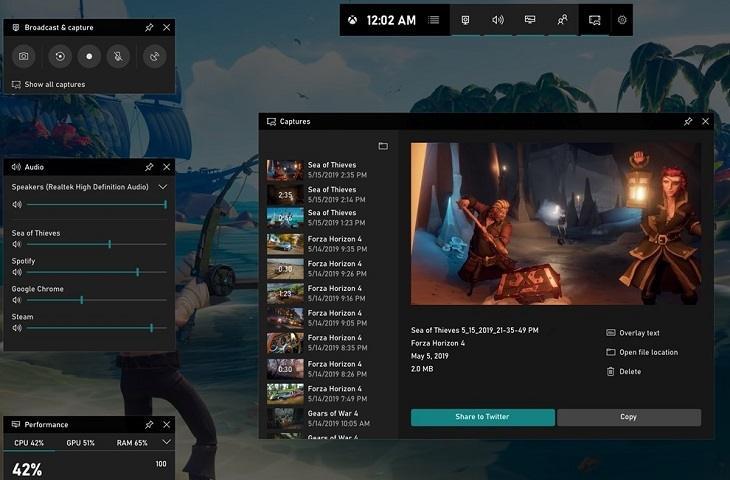The image size is (730, 480).
Task: Adjust the Google Chrome volume slider
Action: pyautogui.click(x=97, y=300)
